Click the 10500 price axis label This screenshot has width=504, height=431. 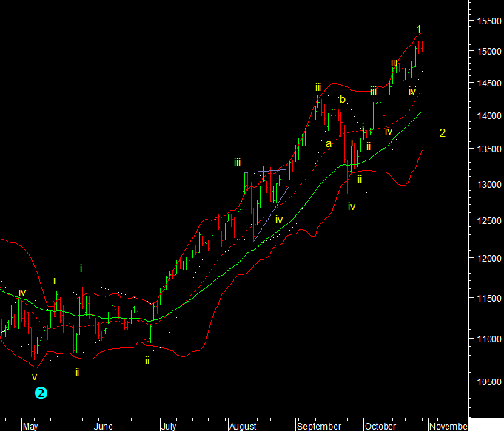489,382
